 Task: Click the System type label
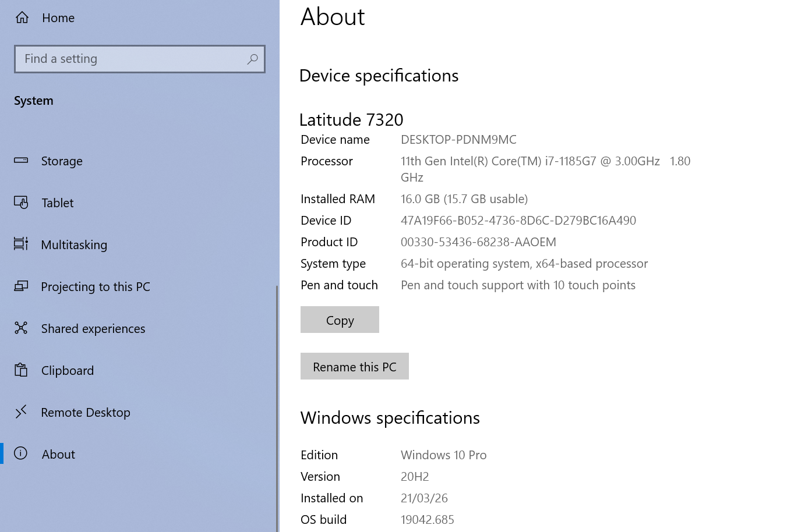333,264
